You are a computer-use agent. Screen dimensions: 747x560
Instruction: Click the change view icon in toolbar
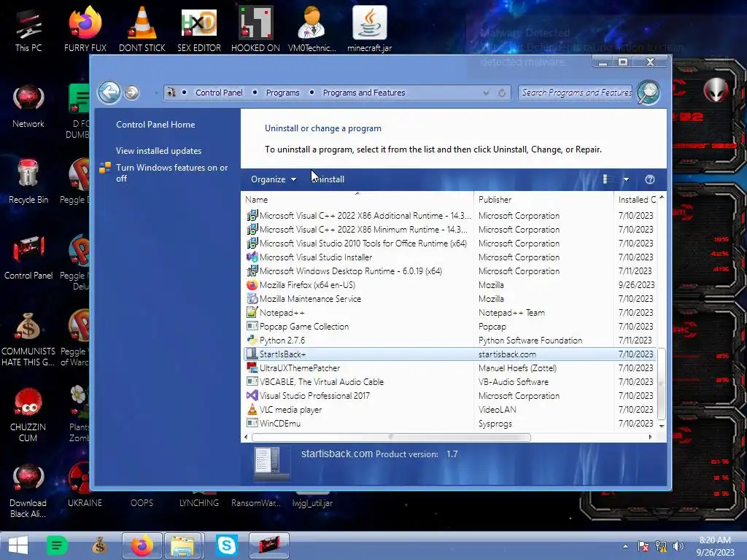click(605, 179)
